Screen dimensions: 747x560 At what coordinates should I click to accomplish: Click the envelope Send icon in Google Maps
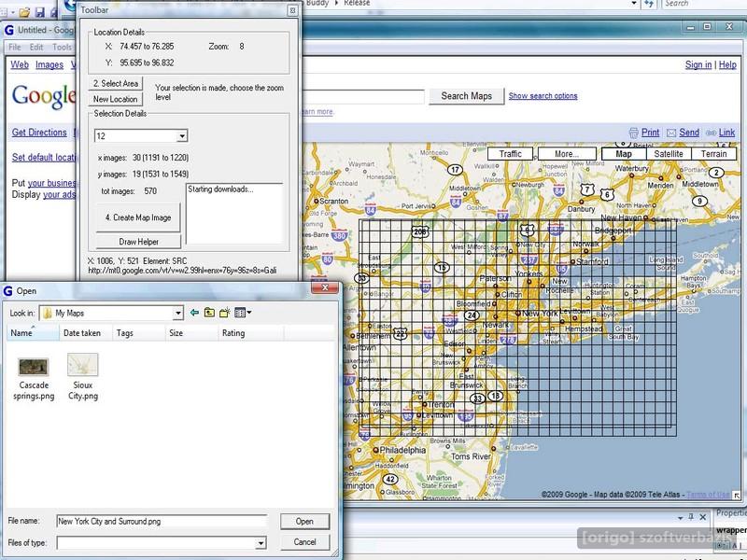(x=671, y=133)
